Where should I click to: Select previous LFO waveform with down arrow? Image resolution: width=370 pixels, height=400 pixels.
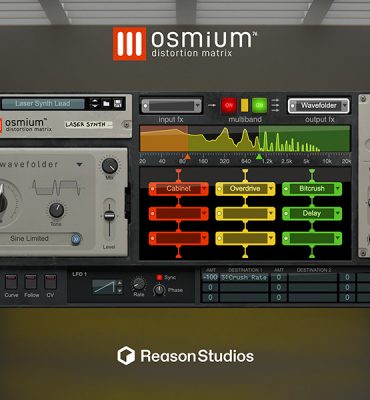tap(120, 290)
